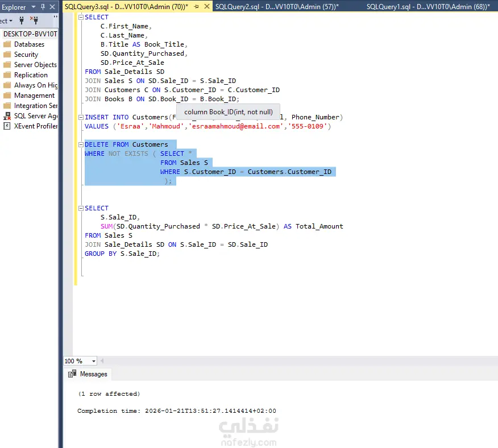Click the 'C.First_Name' column text
498x448 pixels.
coord(125,26)
